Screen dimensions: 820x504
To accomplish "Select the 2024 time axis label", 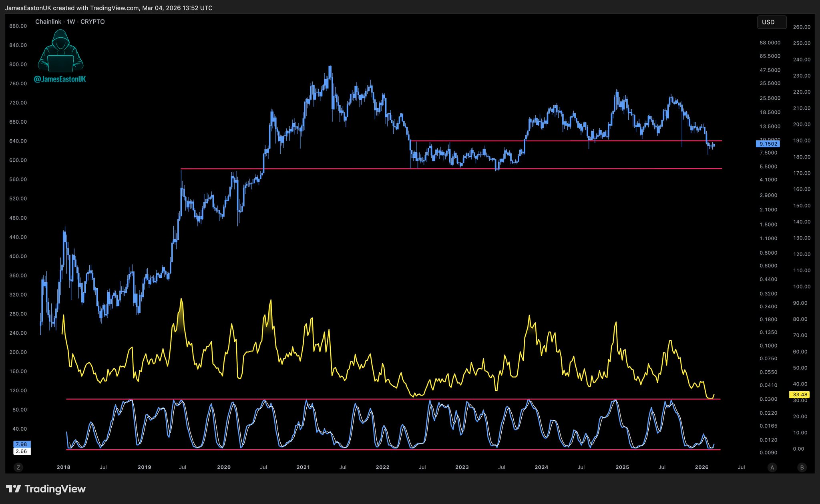I will tap(541, 467).
